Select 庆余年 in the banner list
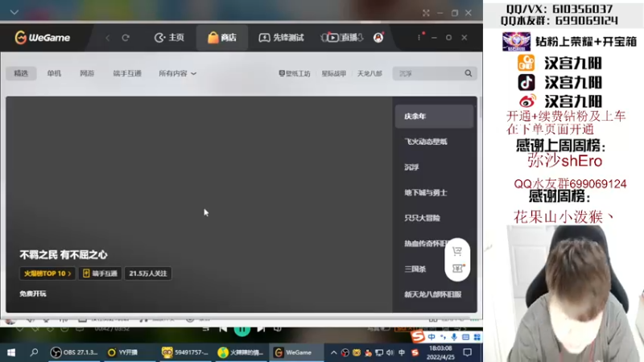Viewport: 644px width, 362px height. point(434,116)
